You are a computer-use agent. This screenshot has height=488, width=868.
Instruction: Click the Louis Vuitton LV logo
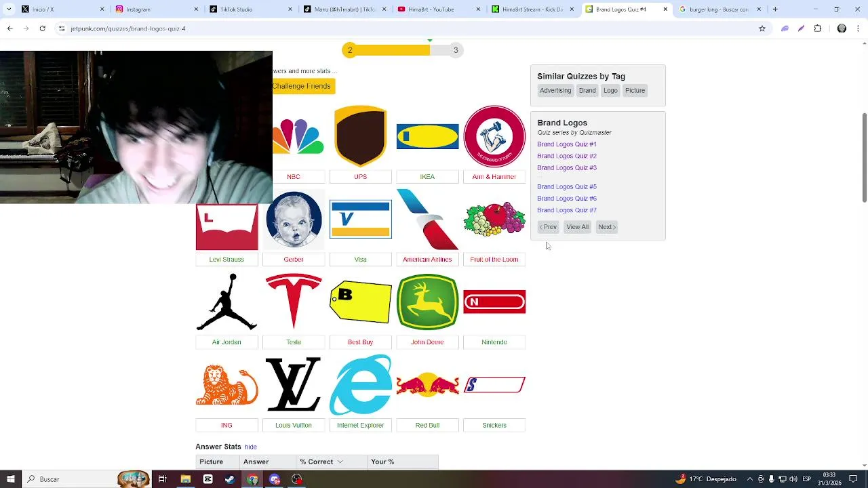pyautogui.click(x=294, y=384)
